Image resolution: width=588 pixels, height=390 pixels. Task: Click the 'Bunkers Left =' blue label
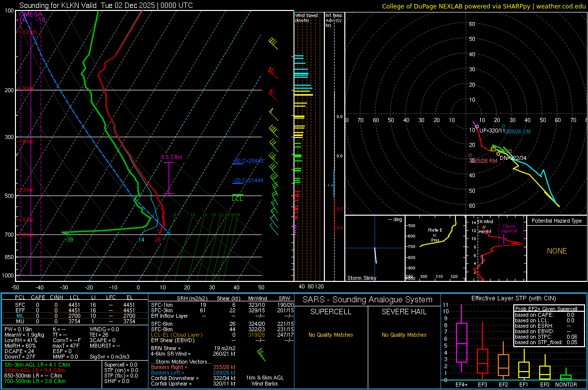[x=167, y=373]
